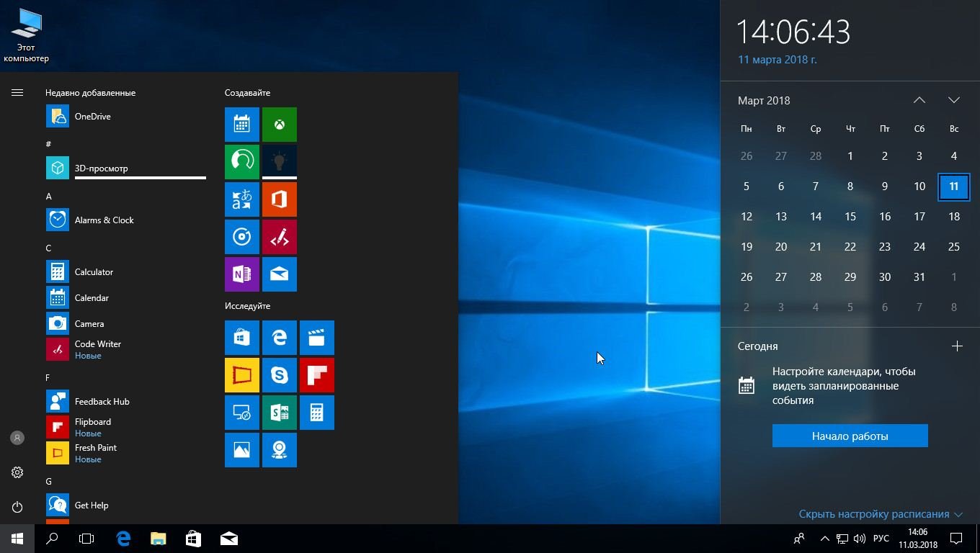This screenshot has width=980, height=553.
Task: Select March 15 in the calendar
Action: (x=850, y=217)
